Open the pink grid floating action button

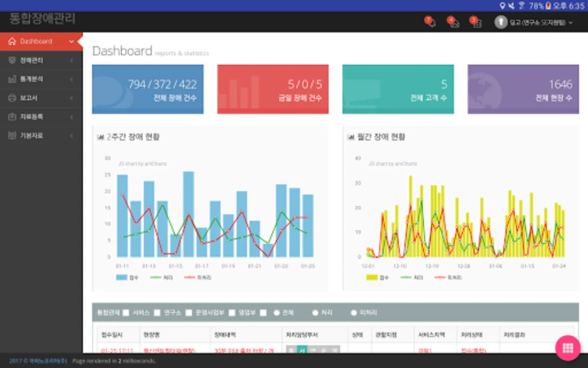click(568, 348)
